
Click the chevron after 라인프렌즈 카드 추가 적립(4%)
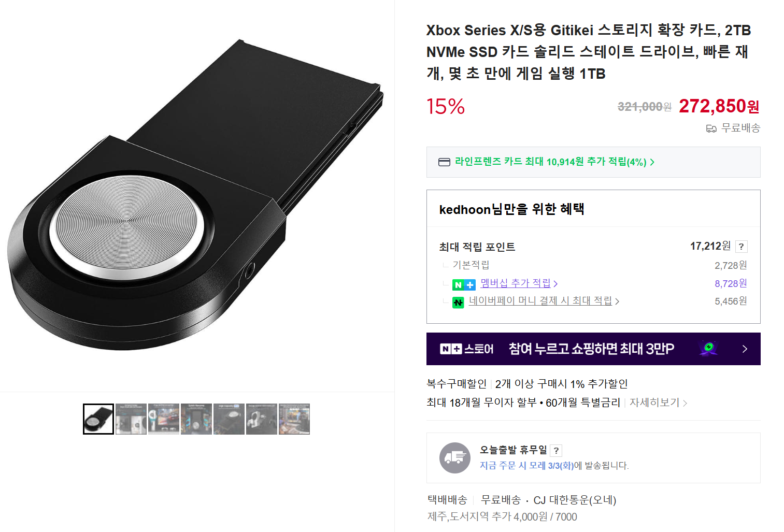tap(652, 162)
